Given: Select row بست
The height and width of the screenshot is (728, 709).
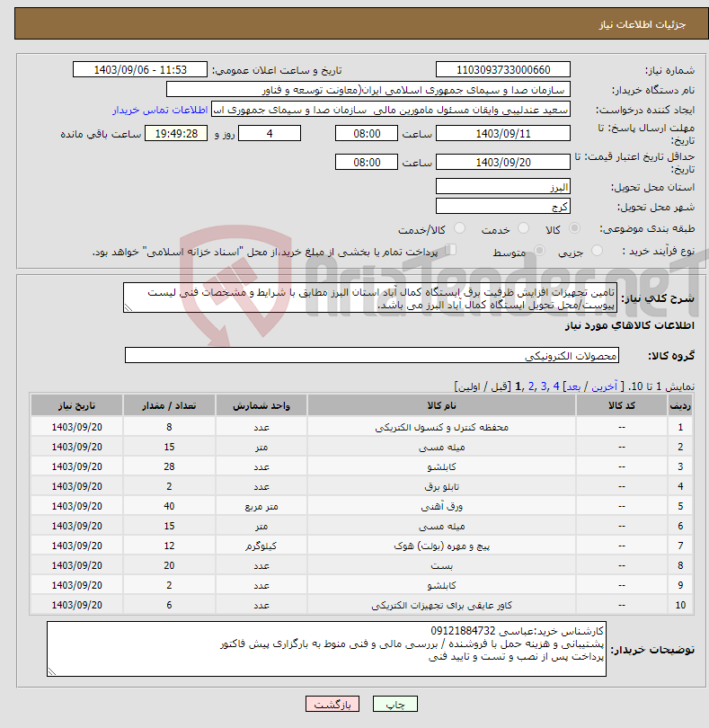Looking at the screenshot, I should (361, 565).
